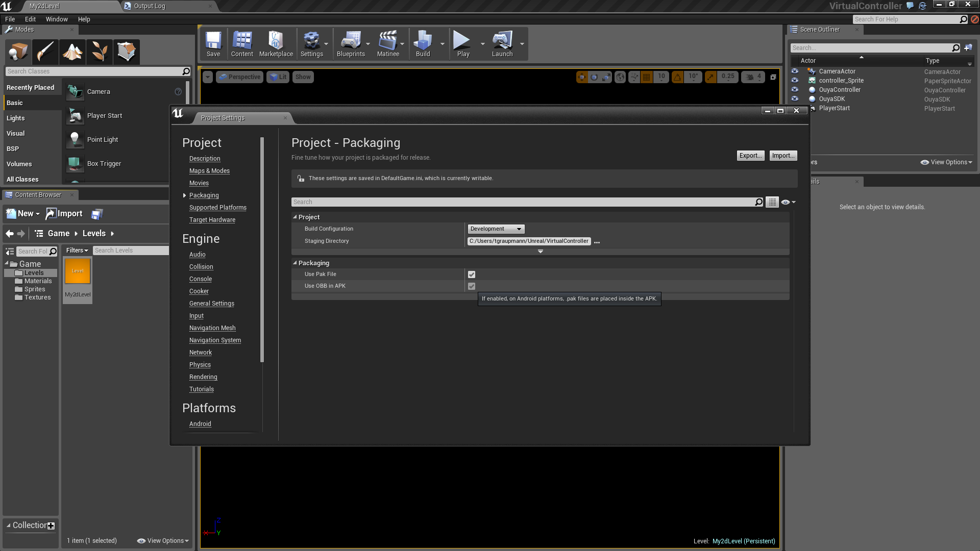
Task: Click the Export... button
Action: tap(750, 156)
